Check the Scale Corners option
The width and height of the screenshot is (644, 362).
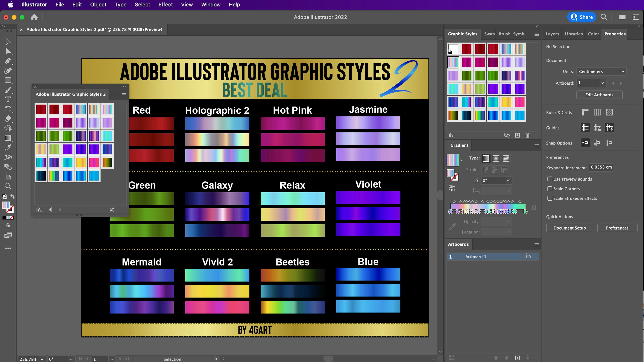pos(550,189)
